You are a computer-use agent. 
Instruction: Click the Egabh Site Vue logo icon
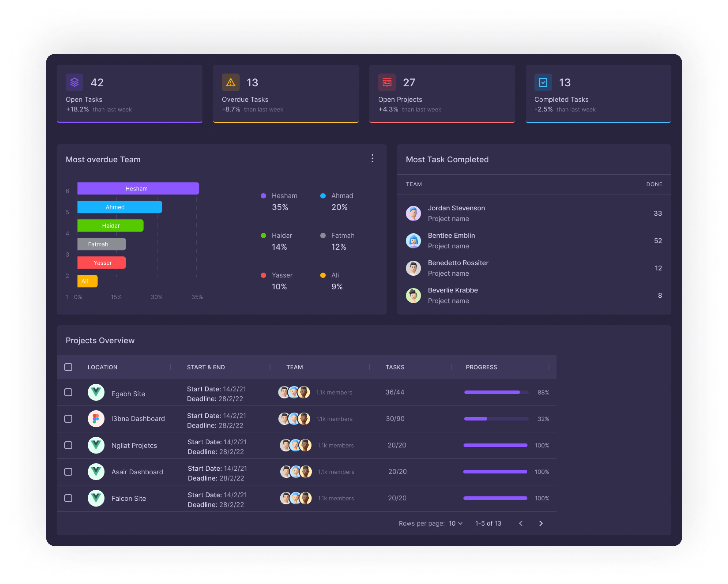coord(96,392)
